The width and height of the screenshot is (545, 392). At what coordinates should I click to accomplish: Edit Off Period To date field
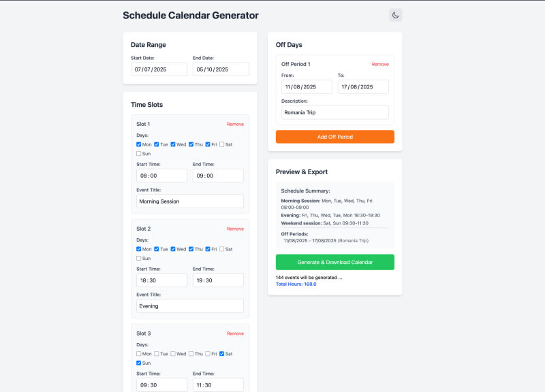coord(363,86)
